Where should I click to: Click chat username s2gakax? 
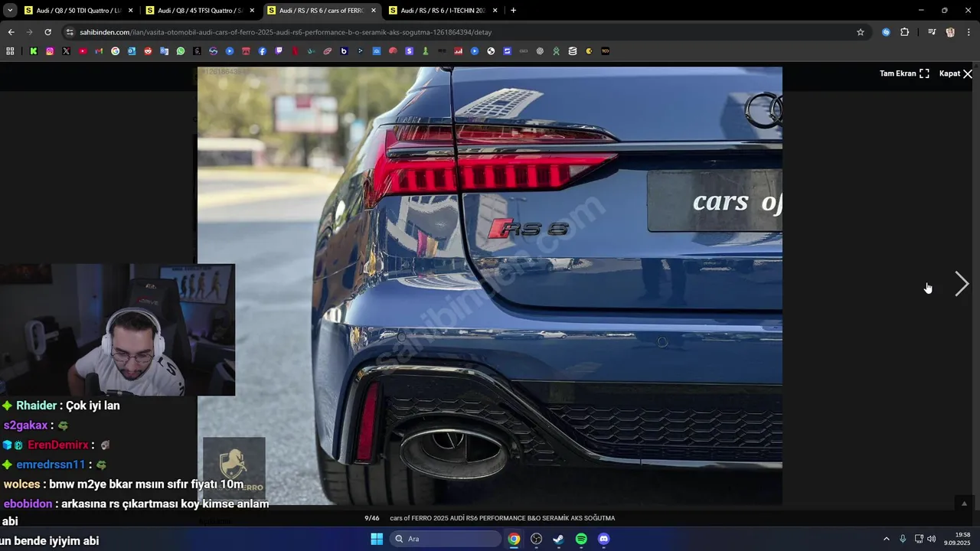tap(25, 425)
